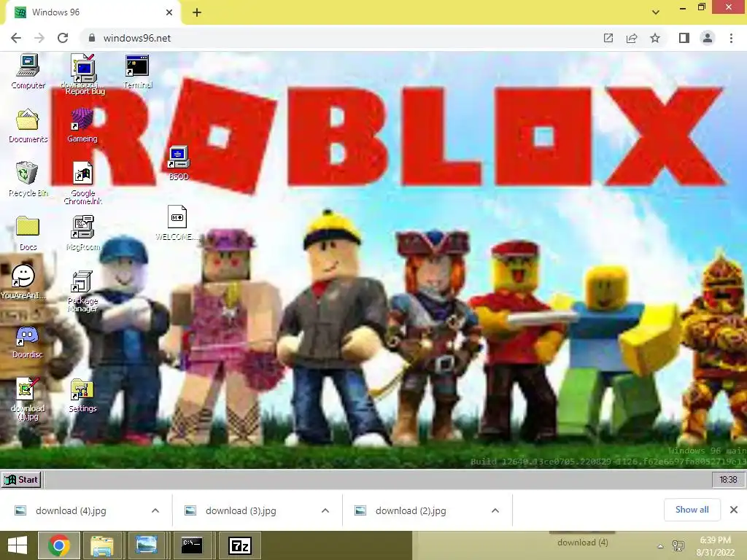Image resolution: width=747 pixels, height=560 pixels.
Task: Launch the BSOD shortcut icon
Action: [x=179, y=163]
